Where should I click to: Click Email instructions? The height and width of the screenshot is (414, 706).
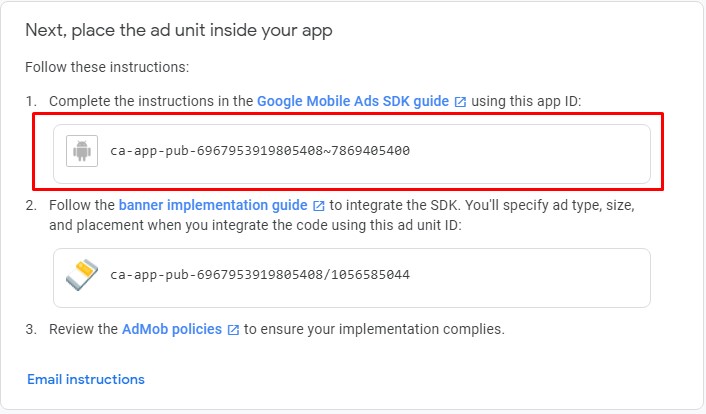[x=86, y=379]
